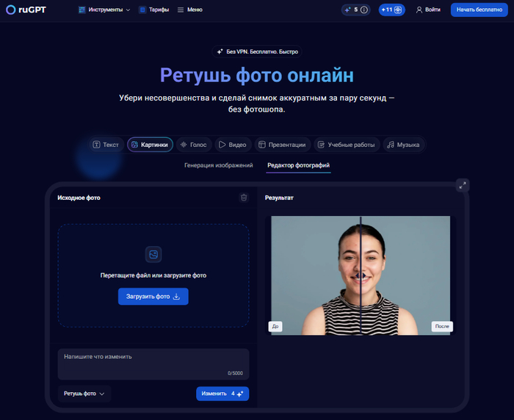Open the Презентации category

281,145
